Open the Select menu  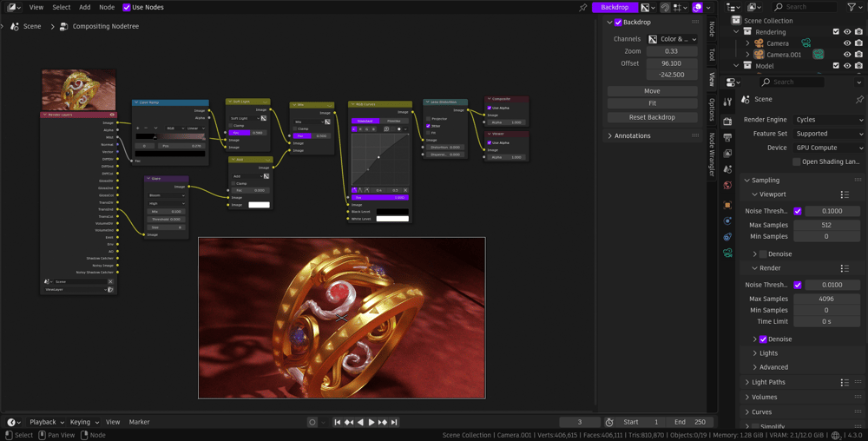[61, 7]
